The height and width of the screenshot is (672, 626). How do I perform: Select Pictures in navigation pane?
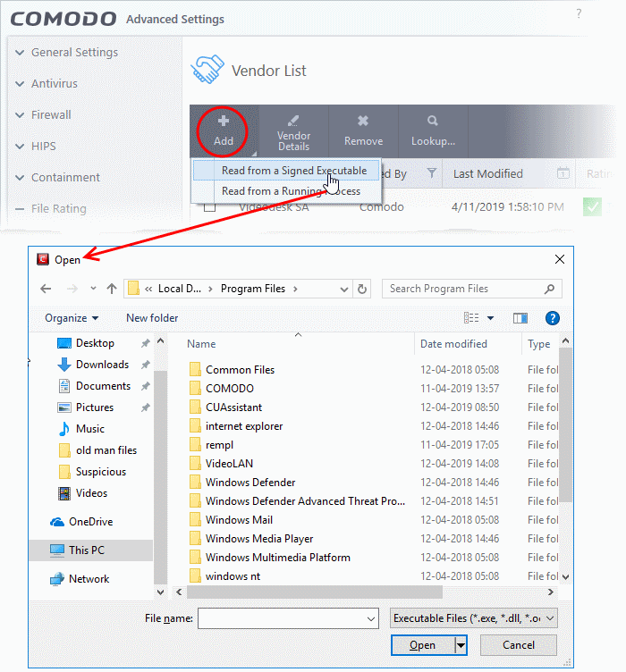(94, 407)
